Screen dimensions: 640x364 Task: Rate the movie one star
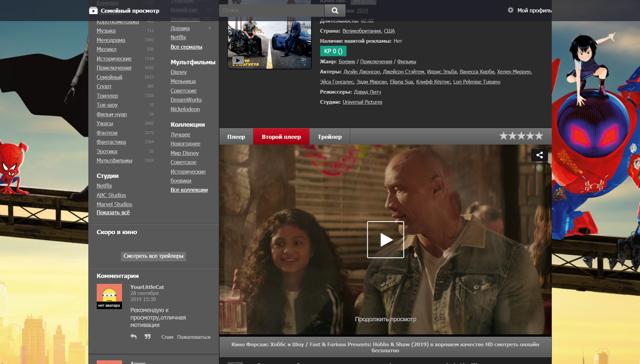point(503,136)
